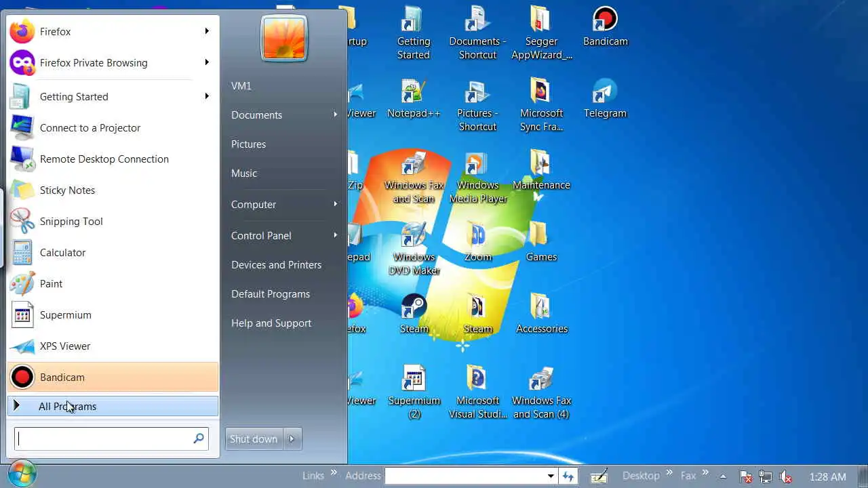Open Firefox Private Browsing in Start menu
Image resolution: width=868 pixels, height=488 pixels.
point(113,62)
